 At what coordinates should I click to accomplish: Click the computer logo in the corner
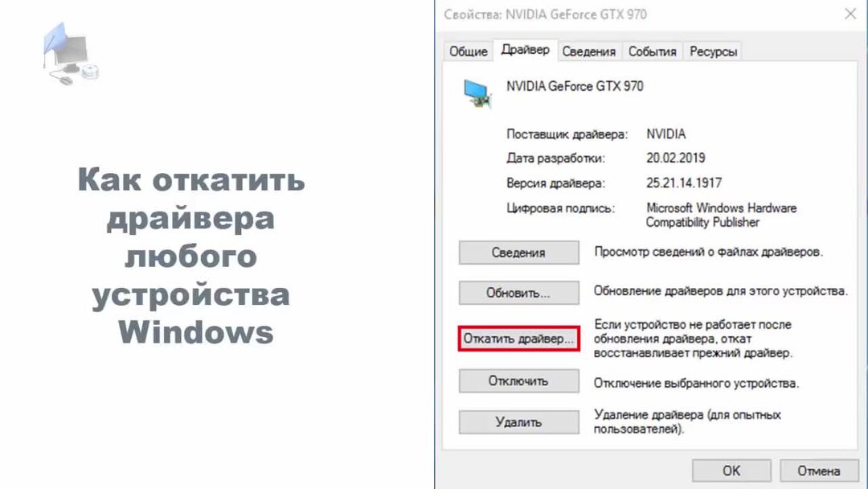pyautogui.click(x=70, y=54)
